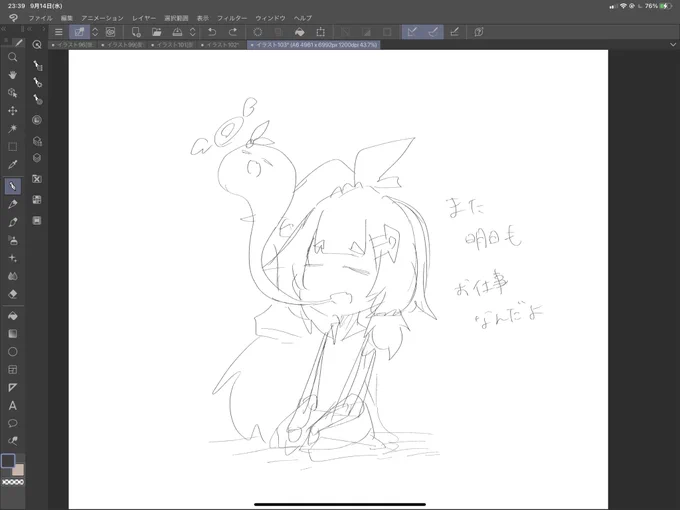
Task: Select the Operation object tool
Action: tap(13, 93)
